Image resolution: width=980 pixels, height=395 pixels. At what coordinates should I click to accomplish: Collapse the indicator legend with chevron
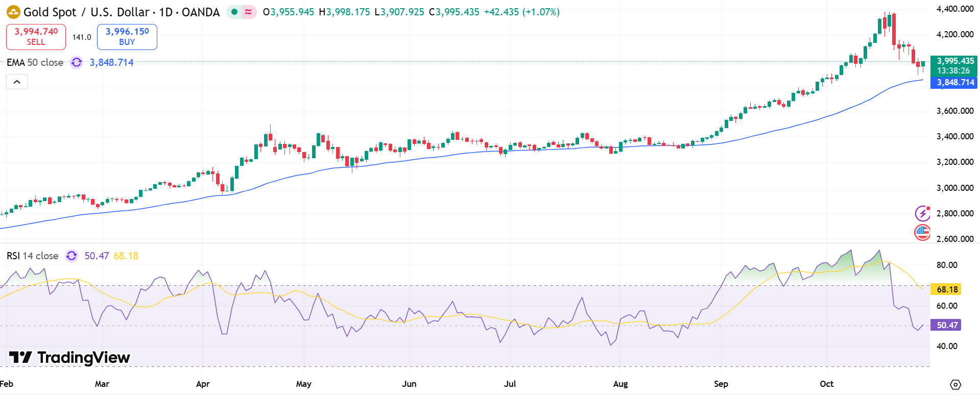[17, 82]
